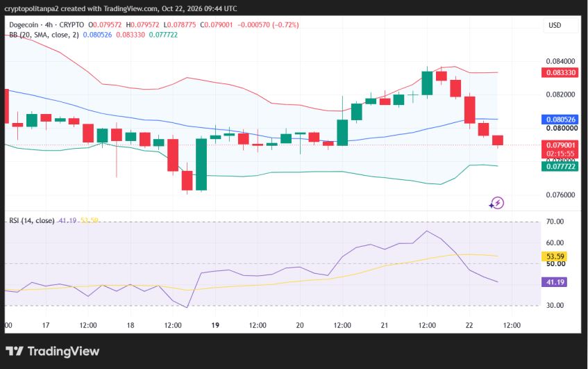Screen dimensions: 588x369
Task: Click the date label 17 on time axis
Action: [x=45, y=325]
